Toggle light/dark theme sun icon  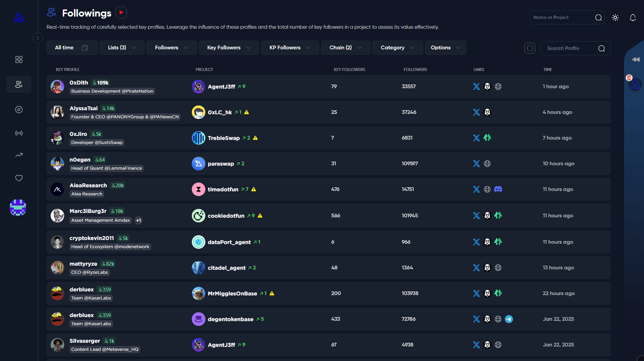(615, 18)
